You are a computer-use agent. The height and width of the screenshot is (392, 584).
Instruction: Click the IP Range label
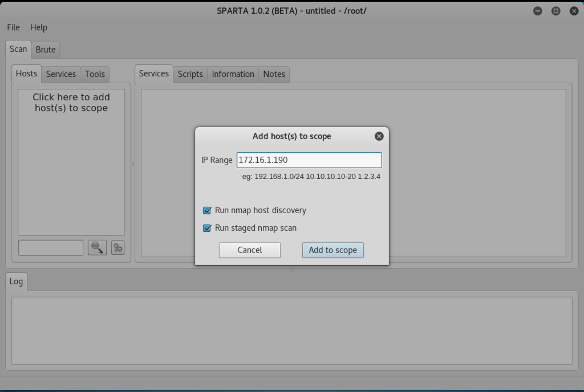click(x=217, y=160)
